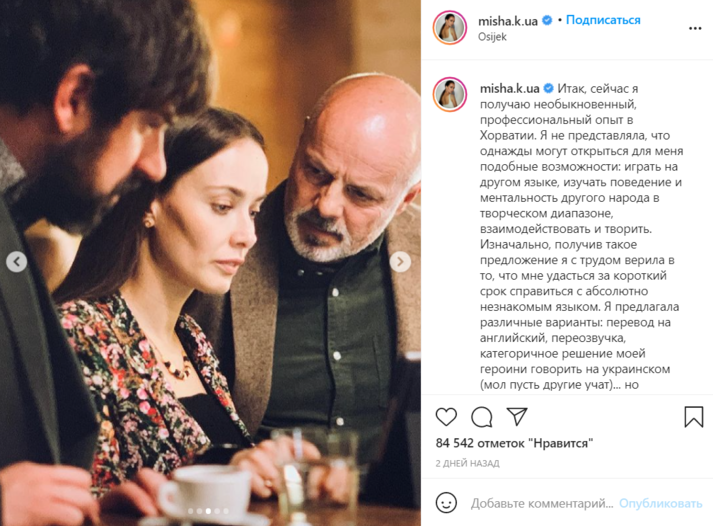Click the profile avatar beside the caption
Screen dimensions: 713x526
450,95
